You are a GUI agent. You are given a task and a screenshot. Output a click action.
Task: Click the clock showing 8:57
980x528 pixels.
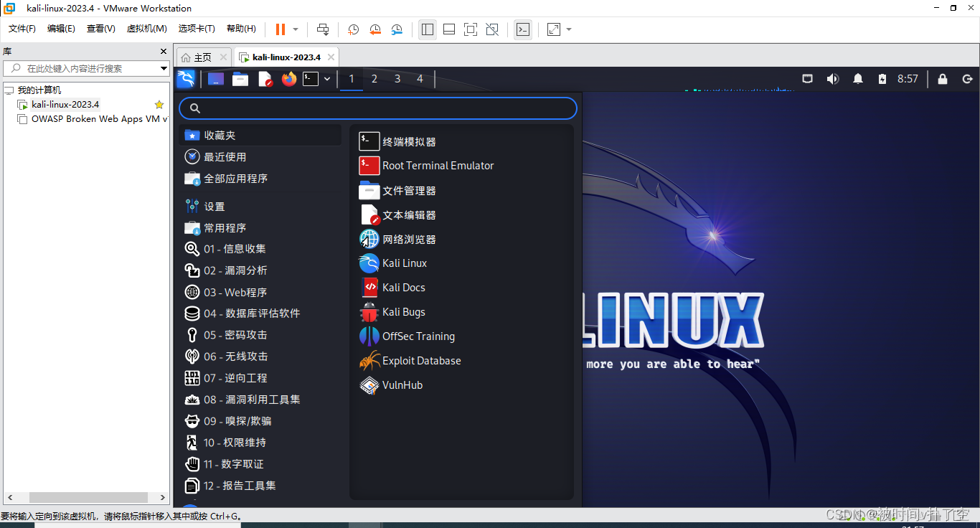click(x=908, y=79)
